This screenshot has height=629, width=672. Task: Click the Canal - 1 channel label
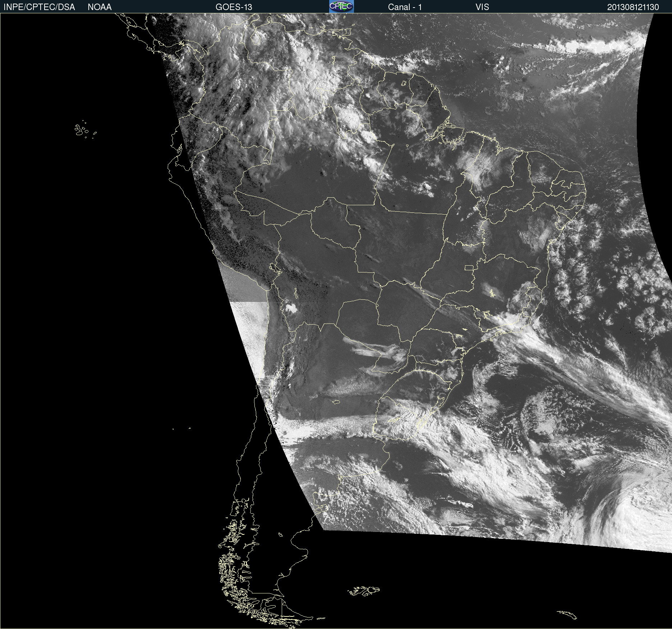point(405,7)
